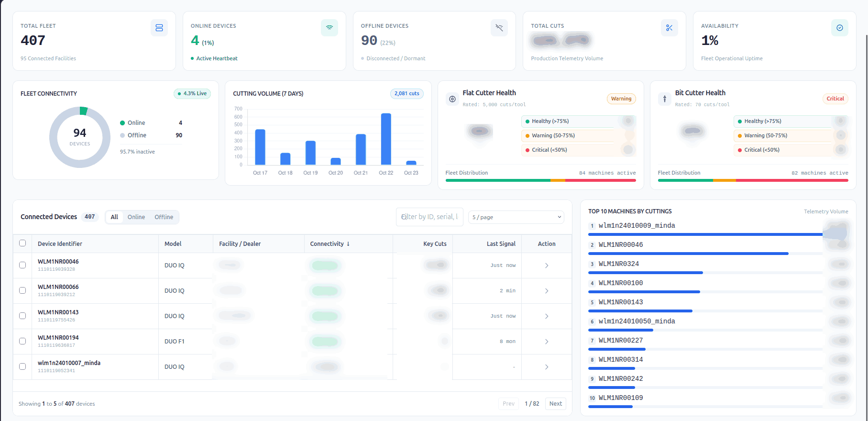Open details arrow for WLM1NR00066
The image size is (868, 421).
[547, 291]
